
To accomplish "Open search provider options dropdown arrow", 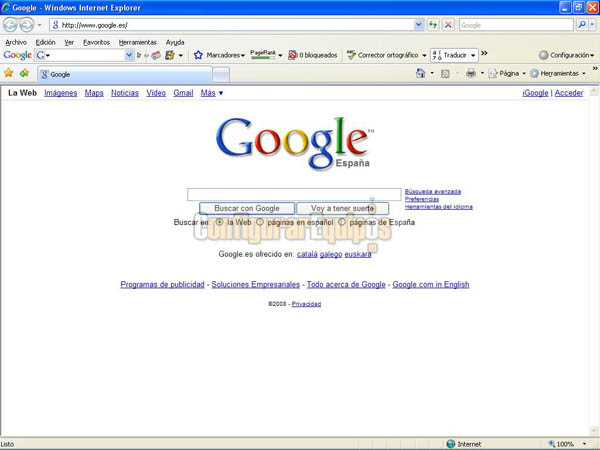I will click(592, 25).
